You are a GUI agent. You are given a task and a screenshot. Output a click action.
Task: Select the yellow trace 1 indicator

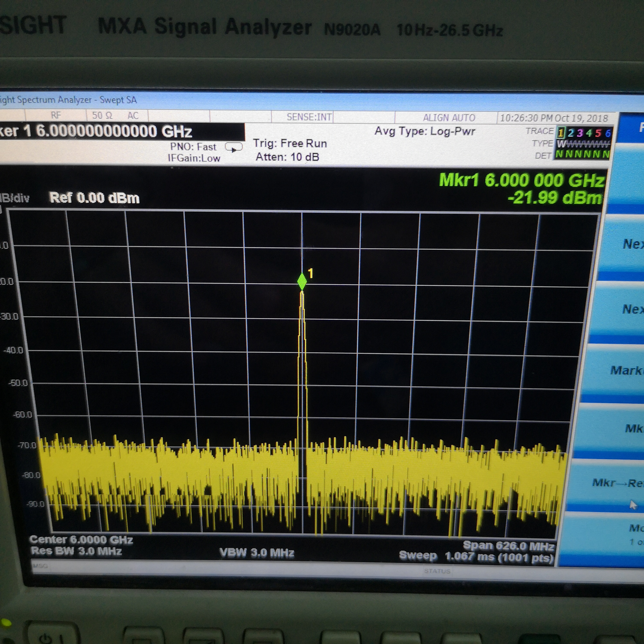point(561,133)
